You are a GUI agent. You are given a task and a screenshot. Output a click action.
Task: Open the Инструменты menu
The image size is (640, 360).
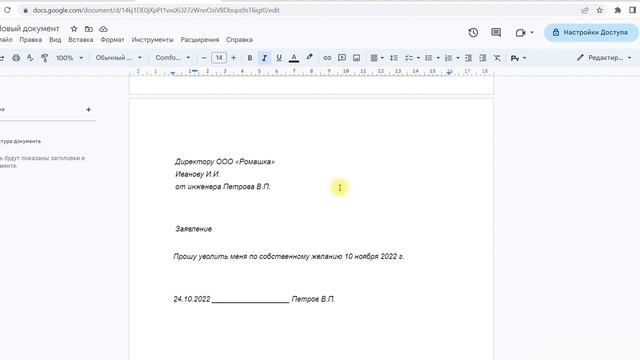(152, 40)
